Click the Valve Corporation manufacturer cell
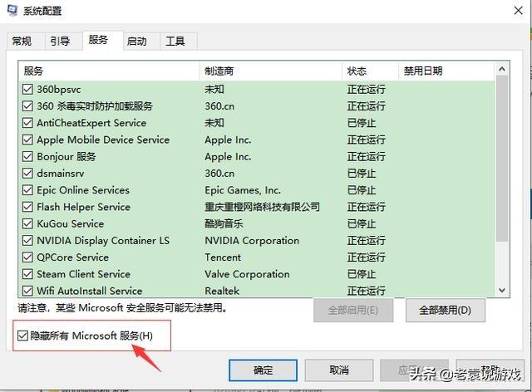The height and width of the screenshot is (392, 532). (248, 274)
